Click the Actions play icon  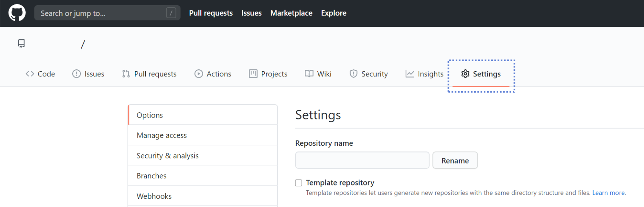tap(199, 74)
